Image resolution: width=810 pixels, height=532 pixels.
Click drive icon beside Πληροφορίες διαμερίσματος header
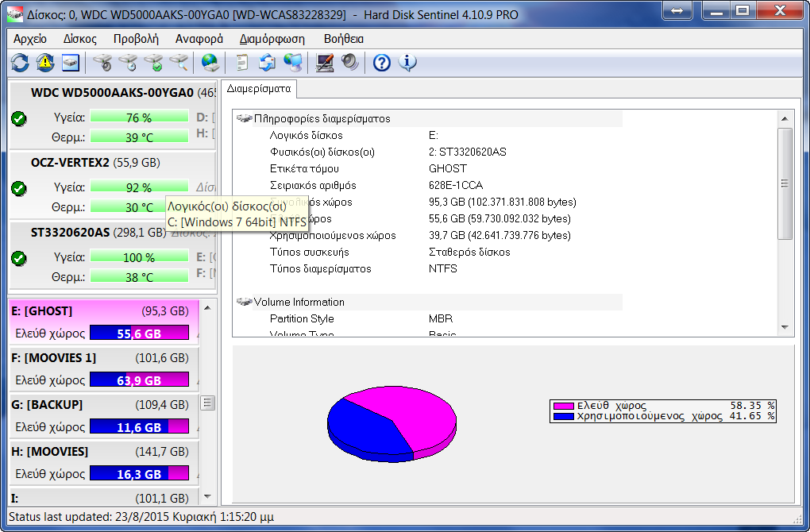[x=245, y=119]
